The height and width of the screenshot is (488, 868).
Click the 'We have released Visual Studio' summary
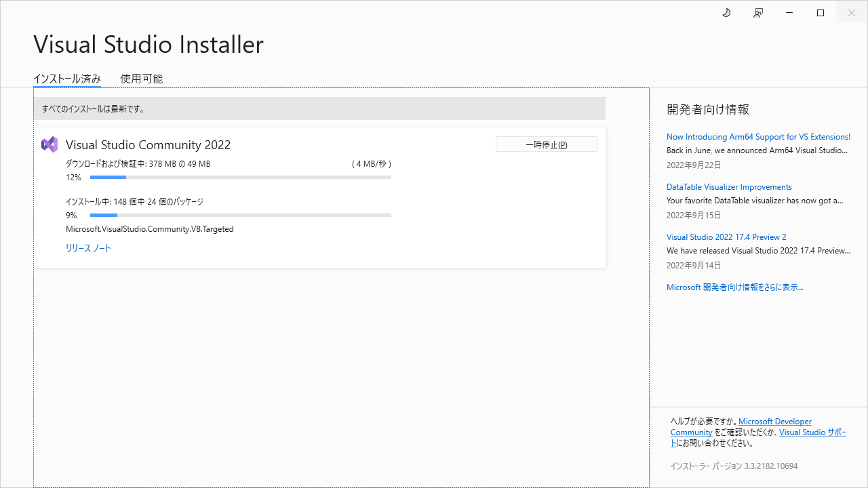click(x=758, y=251)
